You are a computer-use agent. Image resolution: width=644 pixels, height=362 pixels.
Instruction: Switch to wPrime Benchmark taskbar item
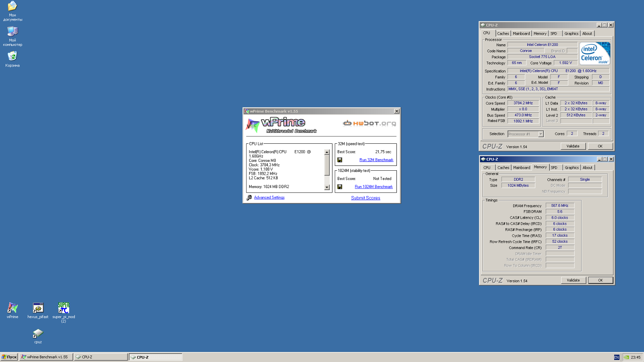point(46,357)
